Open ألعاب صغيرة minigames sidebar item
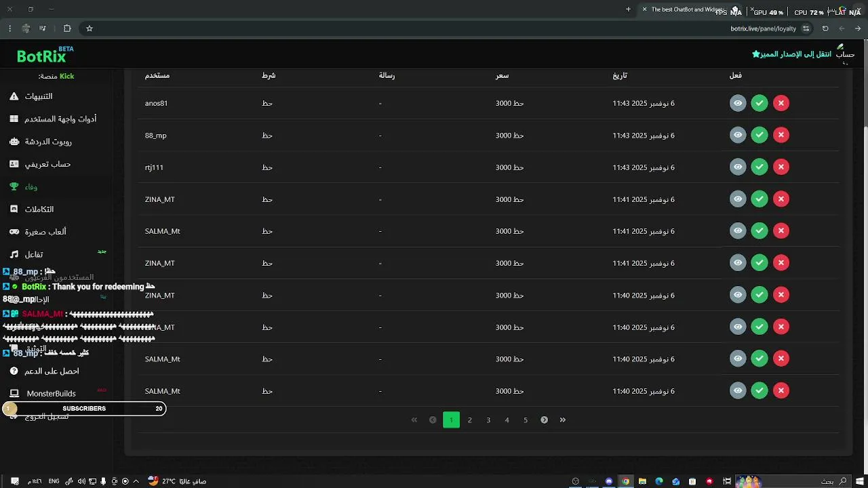 [x=38, y=232]
